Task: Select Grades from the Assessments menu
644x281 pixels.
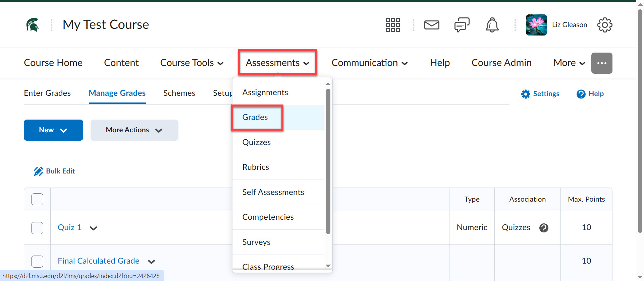Action: (255, 117)
